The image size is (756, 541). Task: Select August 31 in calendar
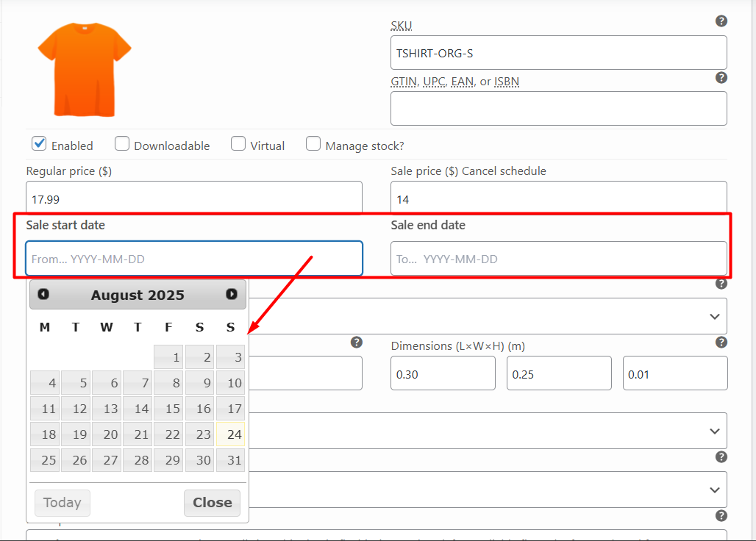click(230, 460)
